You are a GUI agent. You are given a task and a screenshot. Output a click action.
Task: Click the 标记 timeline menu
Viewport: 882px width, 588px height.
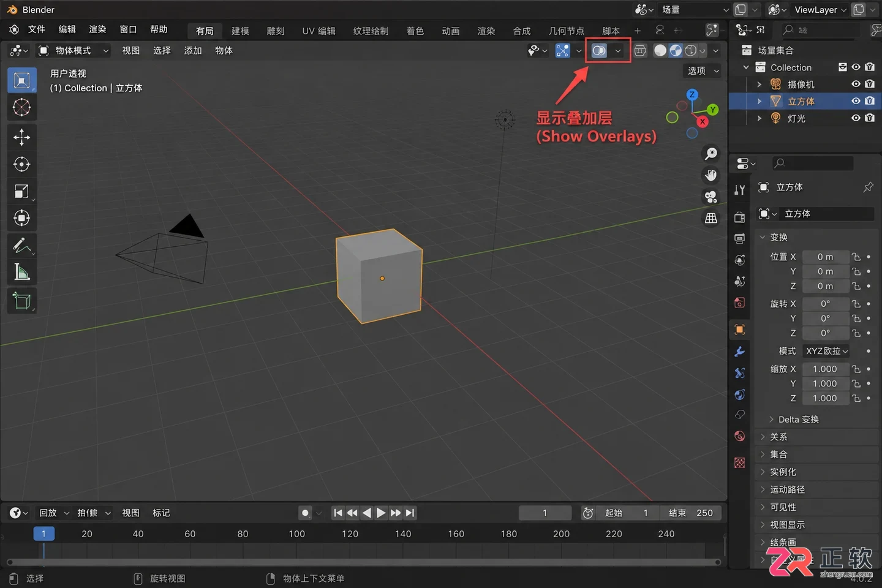pyautogui.click(x=161, y=513)
